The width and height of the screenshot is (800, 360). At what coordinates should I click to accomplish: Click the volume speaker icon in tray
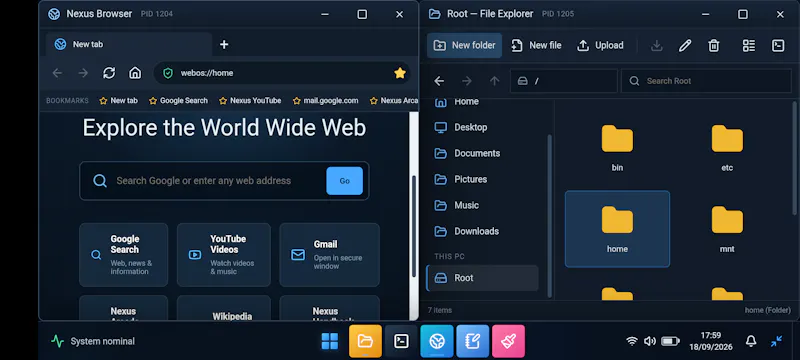point(649,341)
